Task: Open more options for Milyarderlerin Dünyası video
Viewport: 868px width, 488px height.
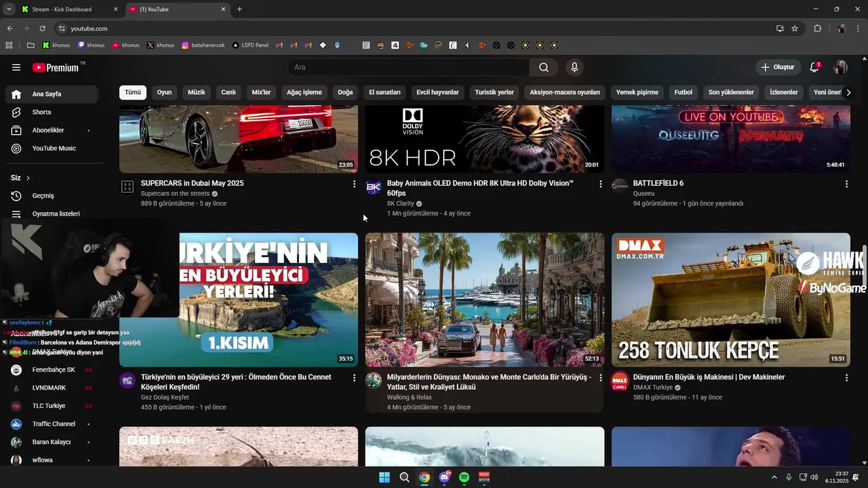Action: [x=600, y=378]
